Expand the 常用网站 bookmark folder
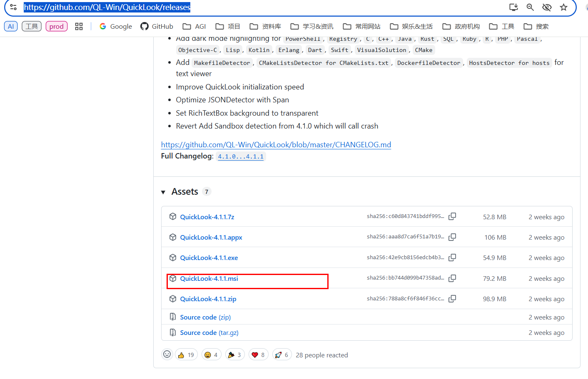 point(361,26)
